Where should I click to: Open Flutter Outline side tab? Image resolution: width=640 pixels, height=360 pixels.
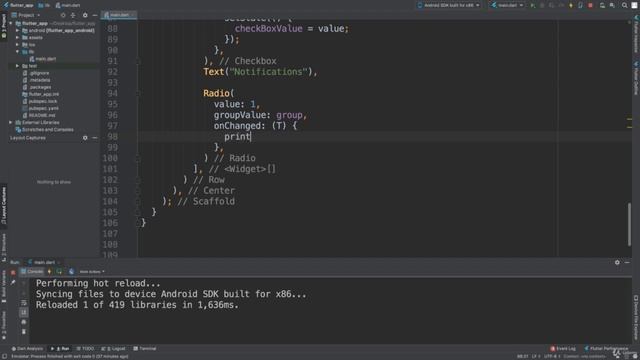[636, 78]
